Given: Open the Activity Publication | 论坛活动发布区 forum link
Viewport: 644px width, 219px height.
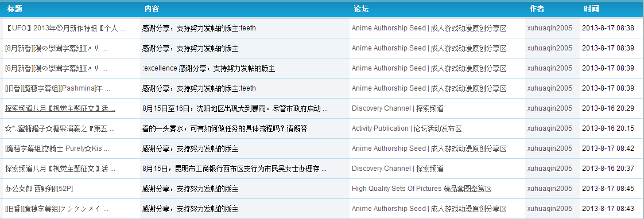Looking at the screenshot, I should pos(406,129).
